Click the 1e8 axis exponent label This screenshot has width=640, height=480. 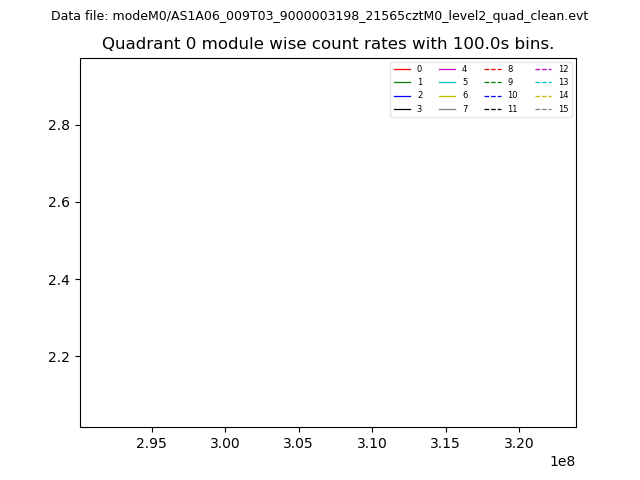tap(561, 461)
